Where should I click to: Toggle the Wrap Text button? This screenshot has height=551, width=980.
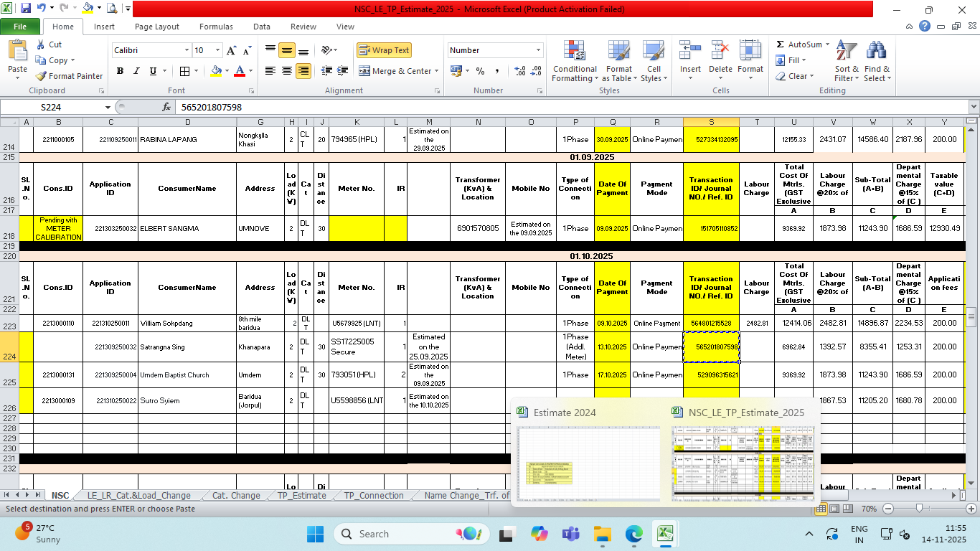click(x=384, y=50)
